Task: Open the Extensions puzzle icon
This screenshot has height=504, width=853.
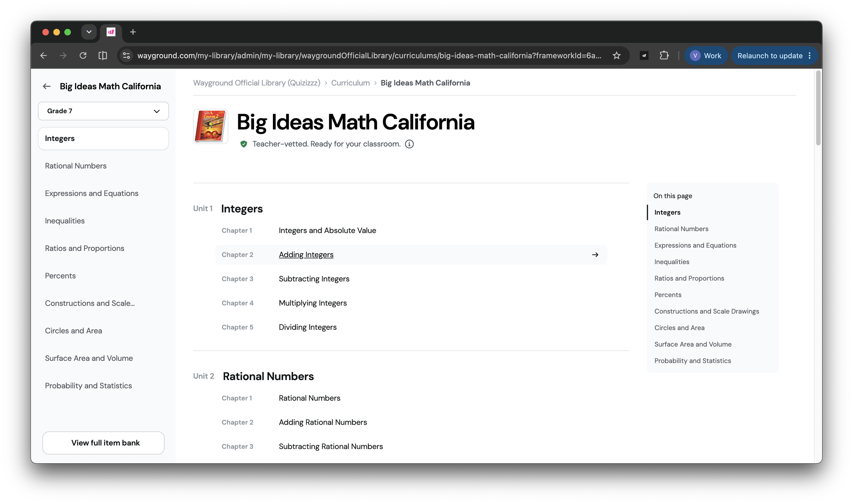Action: 664,55
